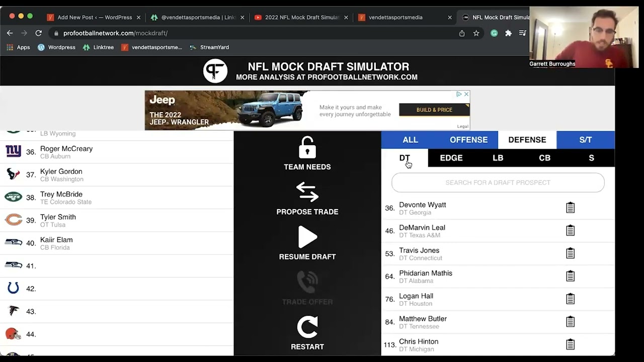Click prospect name Phidarian Mathis

point(426,273)
